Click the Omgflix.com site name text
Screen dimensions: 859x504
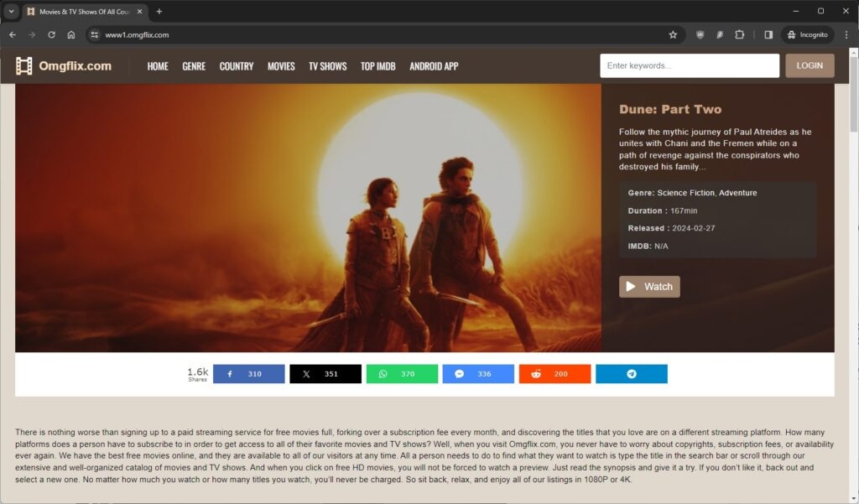[75, 65]
